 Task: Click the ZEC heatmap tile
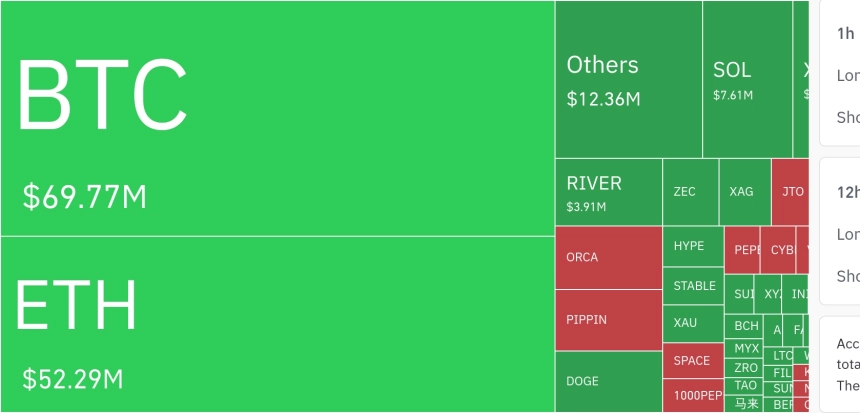(x=690, y=191)
